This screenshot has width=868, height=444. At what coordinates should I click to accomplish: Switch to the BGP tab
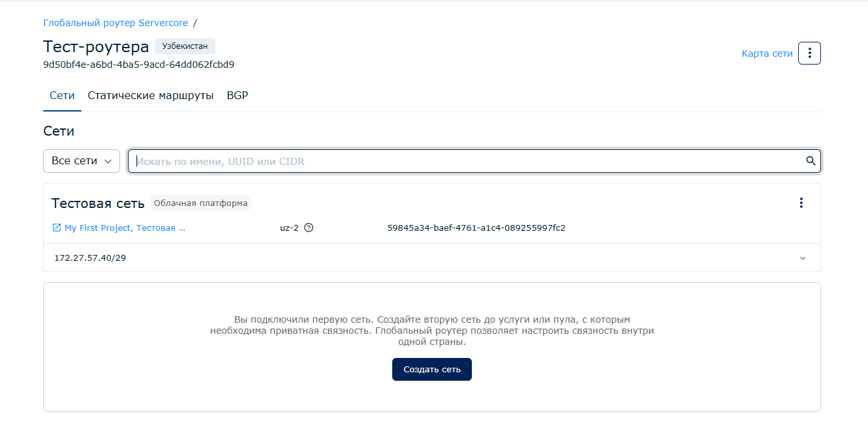(237, 96)
